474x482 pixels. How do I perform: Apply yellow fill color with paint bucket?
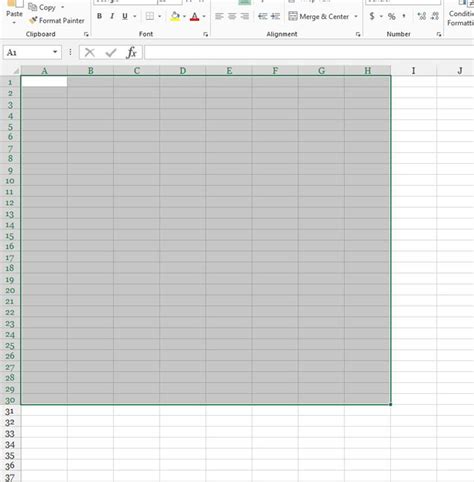[175, 16]
